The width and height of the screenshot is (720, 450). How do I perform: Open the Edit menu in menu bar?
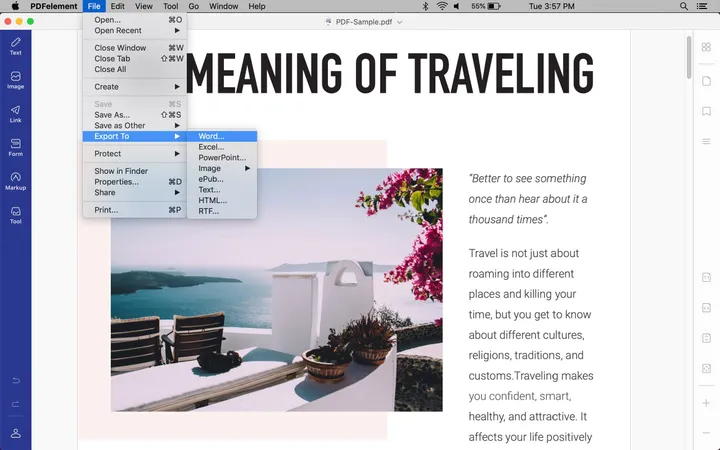tap(118, 6)
